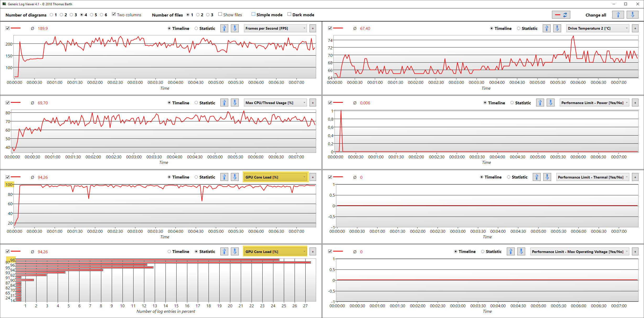The height and width of the screenshot is (318, 644).
Task: Click down arrow in Max Operating Voltage panel
Action: [521, 252]
